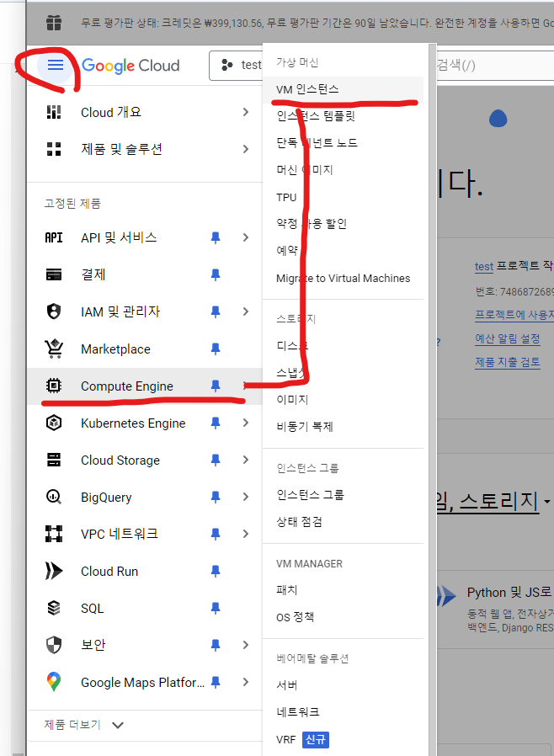554x756 pixels.
Task: Open 네트워크 under 베어메탈 솔루션
Action: [298, 712]
